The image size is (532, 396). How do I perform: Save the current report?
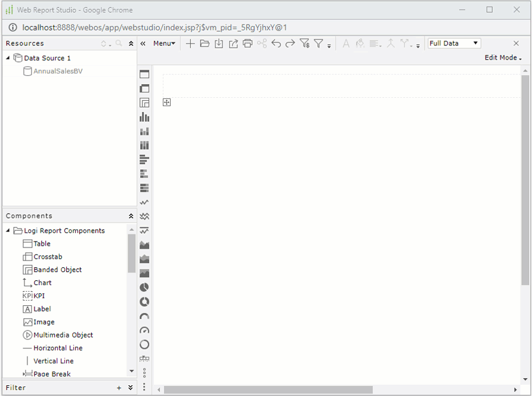click(x=219, y=43)
